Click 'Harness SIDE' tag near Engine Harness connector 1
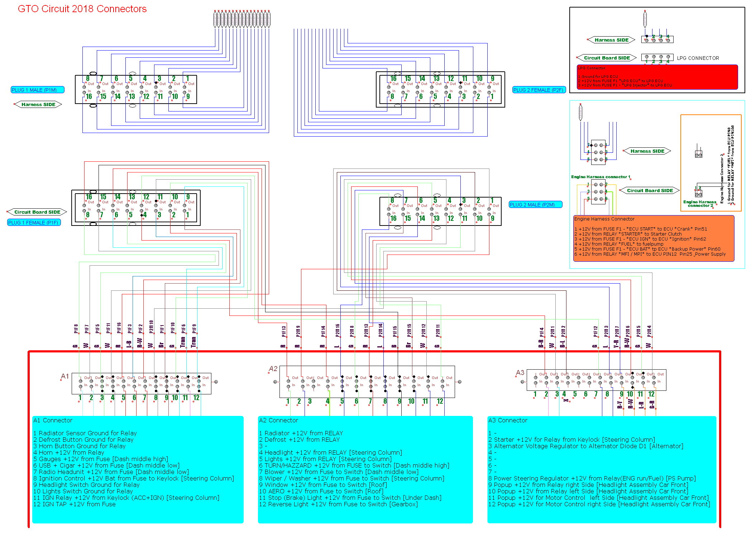Image resolution: width=756 pixels, height=536 pixels. pos(647,151)
